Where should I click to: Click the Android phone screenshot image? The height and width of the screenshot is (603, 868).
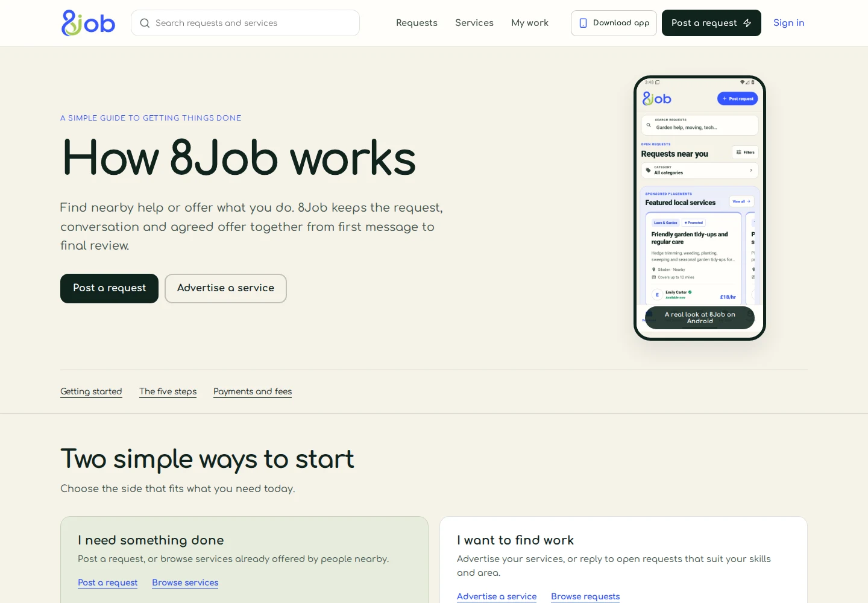click(x=700, y=208)
